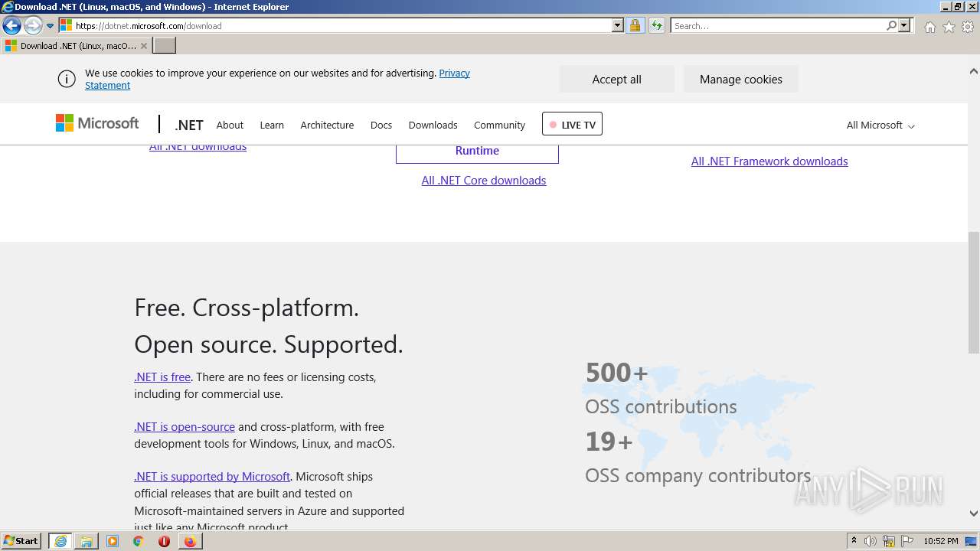Click the browser Forward arrow button
Image resolution: width=980 pixels, height=551 pixels.
coord(33,25)
